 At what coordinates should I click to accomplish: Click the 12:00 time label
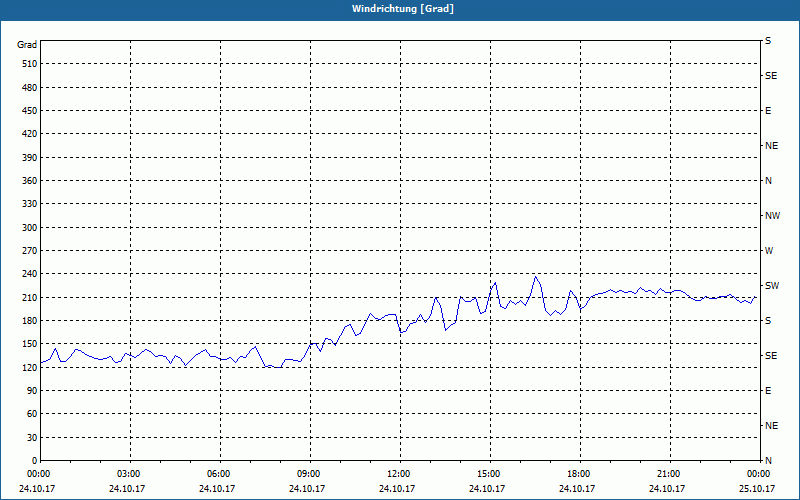pos(398,474)
